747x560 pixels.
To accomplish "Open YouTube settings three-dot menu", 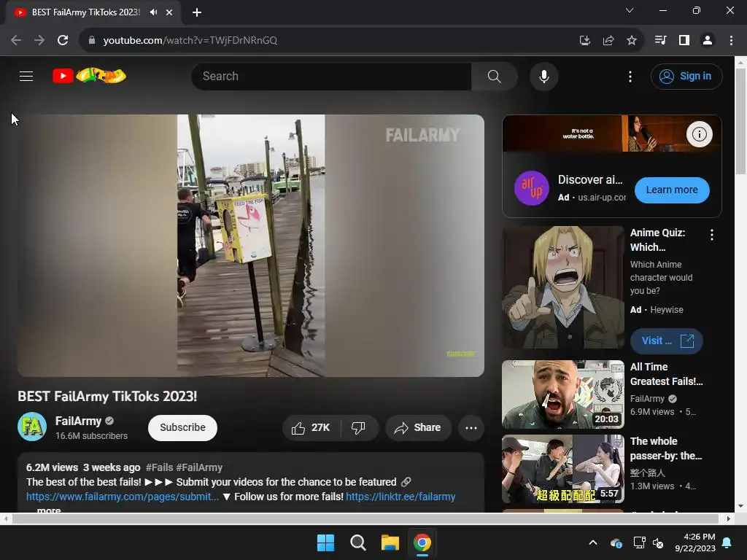I will point(630,76).
